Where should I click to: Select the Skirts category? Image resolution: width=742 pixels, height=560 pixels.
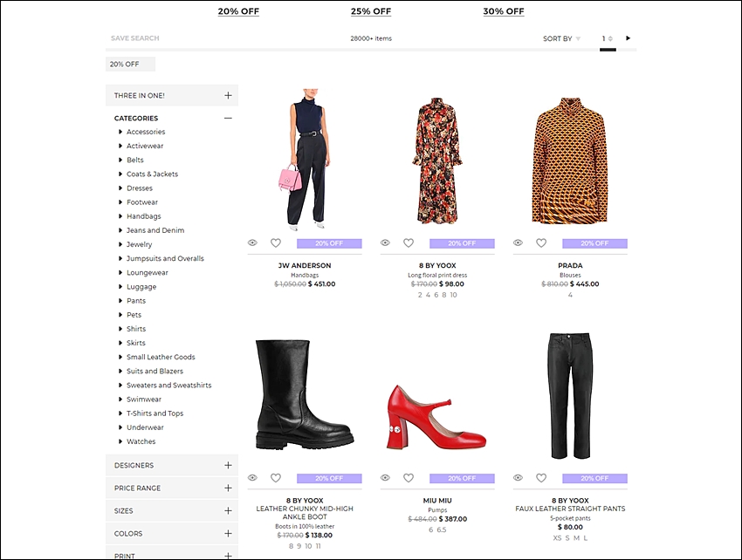136,343
